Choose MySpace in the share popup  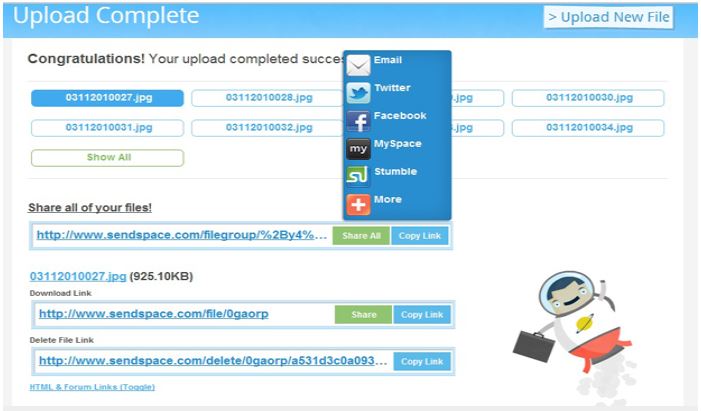click(x=397, y=144)
